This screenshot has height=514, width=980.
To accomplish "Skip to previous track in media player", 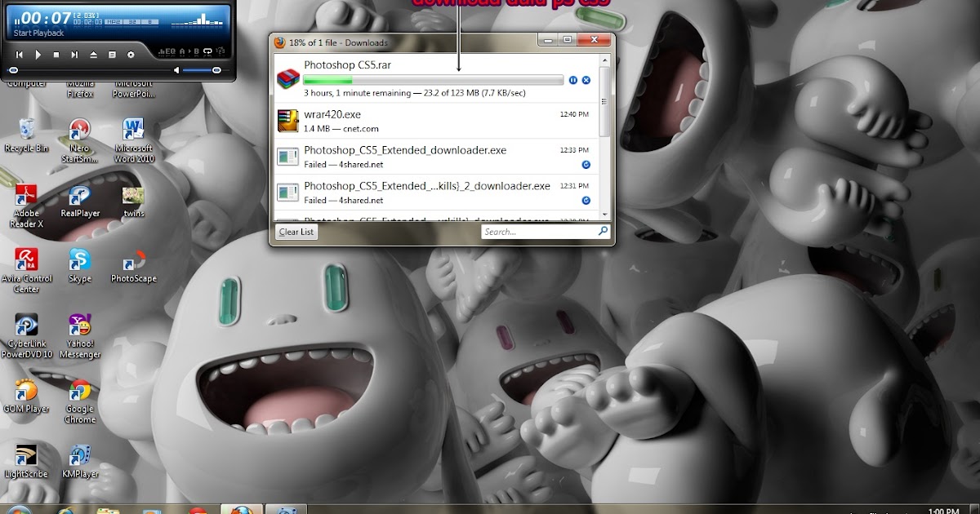I will point(19,55).
